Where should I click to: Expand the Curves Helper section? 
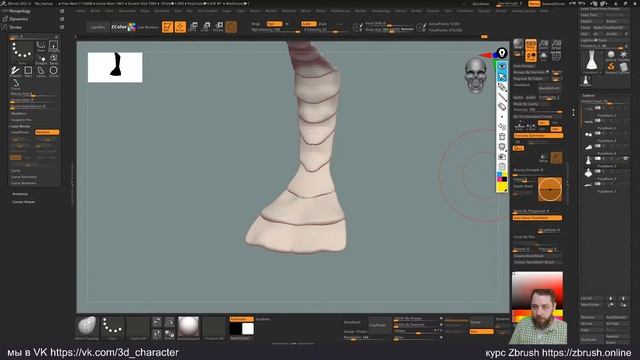point(24,202)
